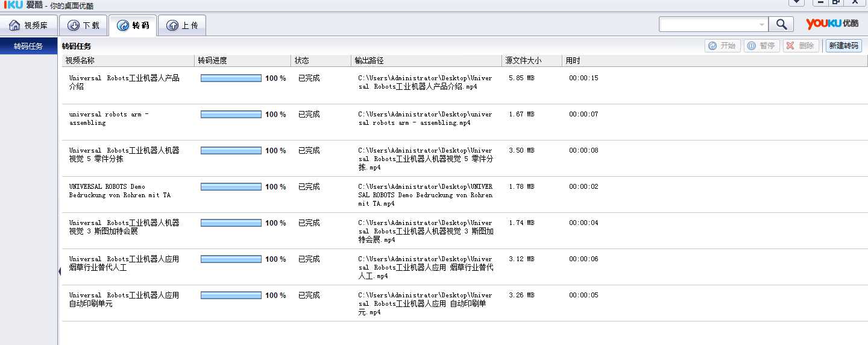Click inside the search input field
Screen dimensions: 868x345
click(708, 24)
